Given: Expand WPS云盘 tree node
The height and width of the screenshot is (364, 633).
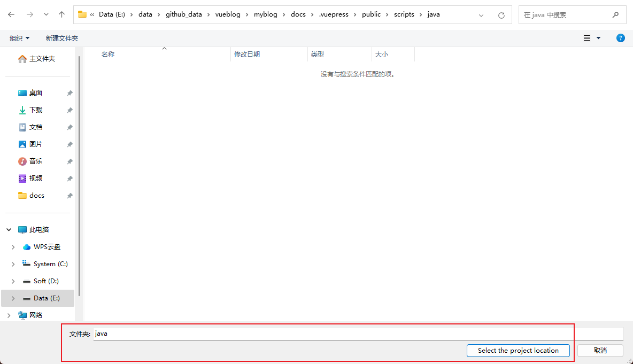Looking at the screenshot, I should (13, 247).
